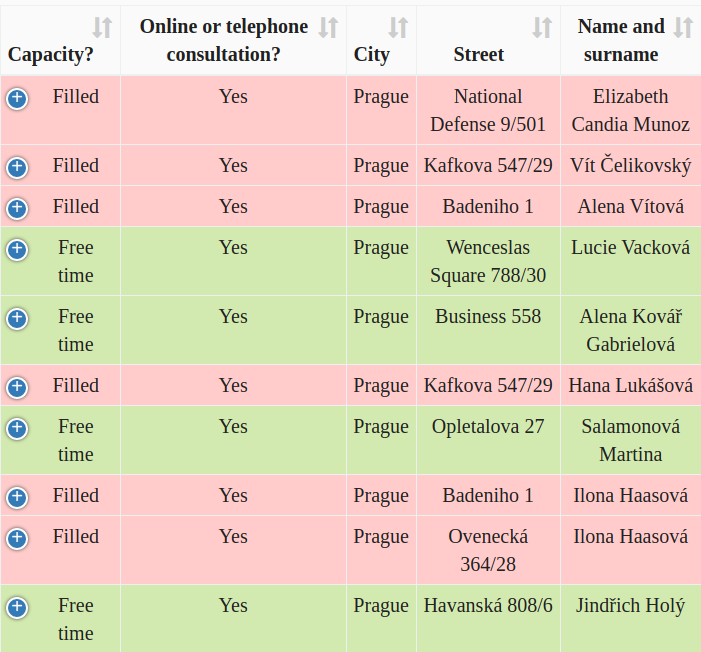Expand Alena Vítová row details

pyautogui.click(x=17, y=208)
